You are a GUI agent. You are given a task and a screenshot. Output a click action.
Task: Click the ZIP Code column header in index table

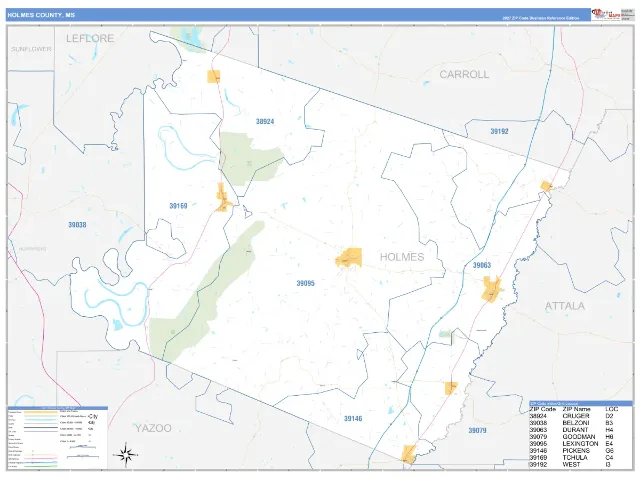(x=543, y=409)
